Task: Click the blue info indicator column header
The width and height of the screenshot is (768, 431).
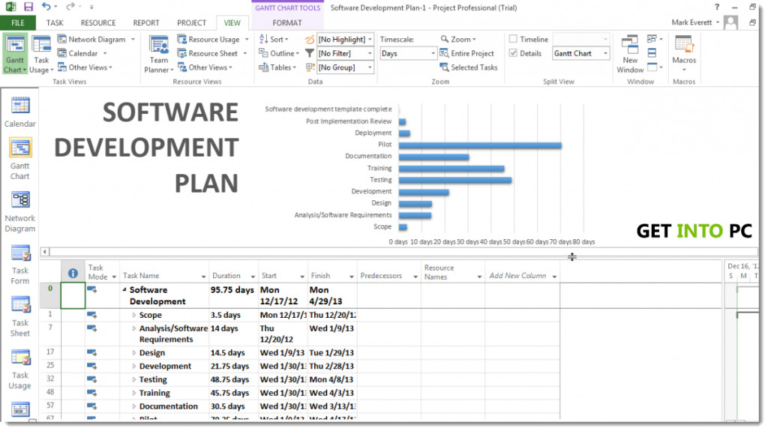Action: point(72,273)
